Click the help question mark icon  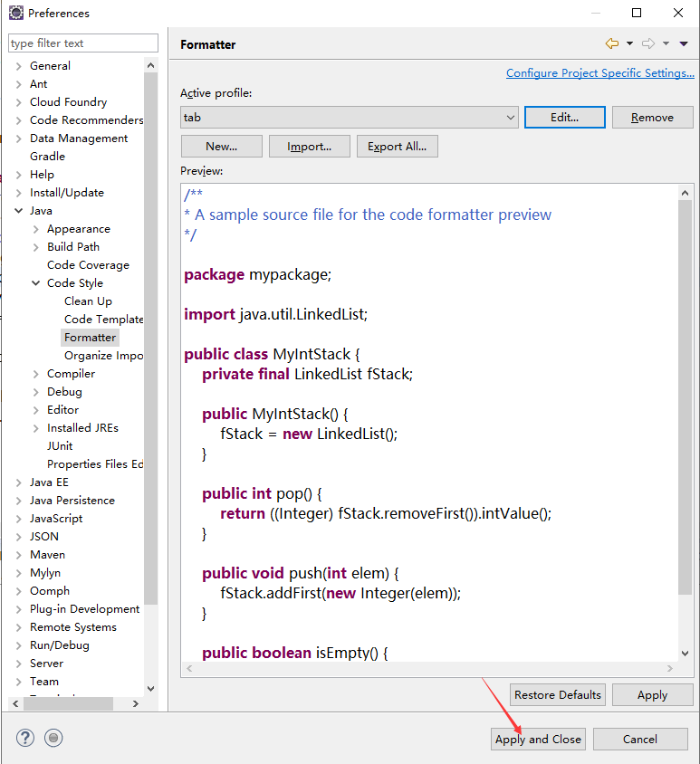pos(24,738)
